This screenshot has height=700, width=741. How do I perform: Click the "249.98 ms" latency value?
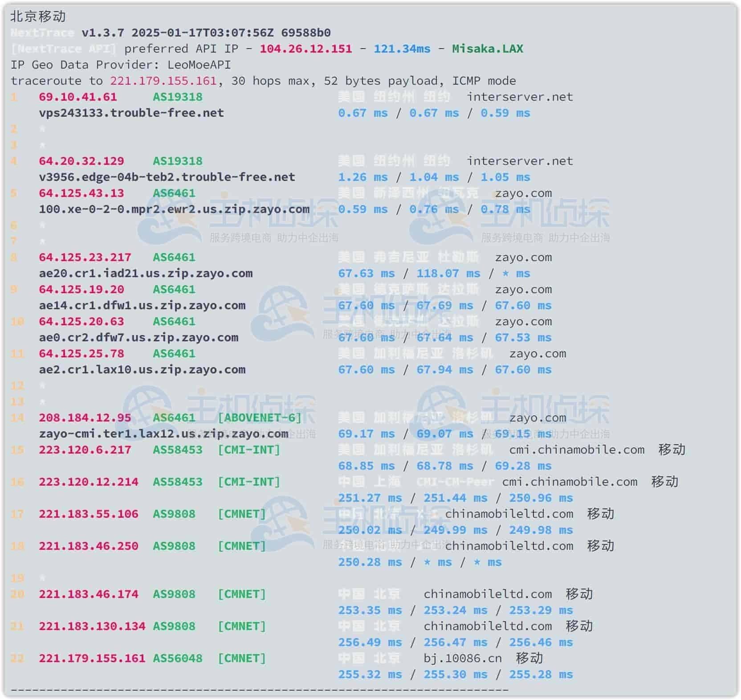point(541,530)
